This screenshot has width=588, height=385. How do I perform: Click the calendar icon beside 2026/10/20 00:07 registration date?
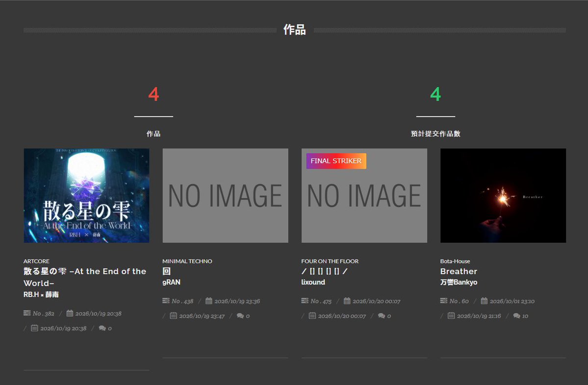pyautogui.click(x=347, y=301)
